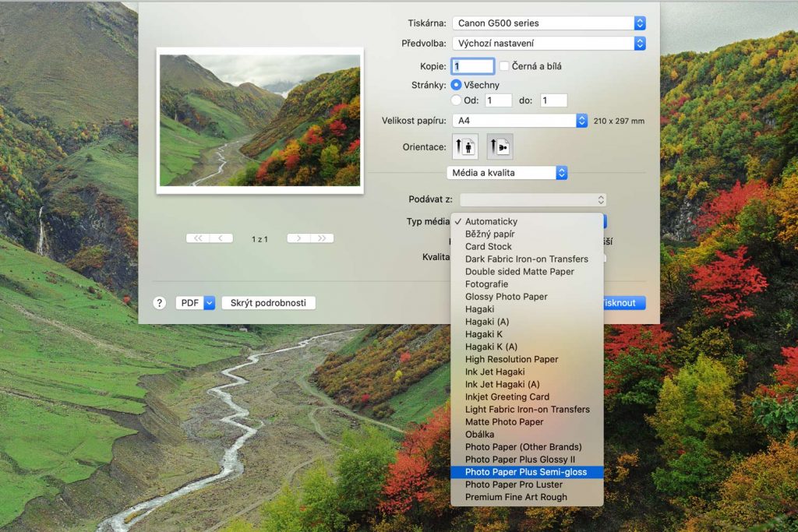
Task: Open the Tiskárna printer dropdown
Action: (549, 23)
